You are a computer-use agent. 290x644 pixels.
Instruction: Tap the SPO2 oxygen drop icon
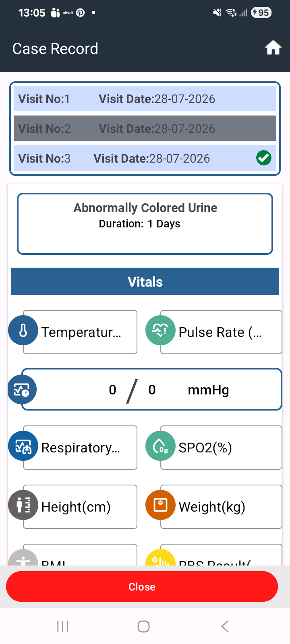coord(160,446)
